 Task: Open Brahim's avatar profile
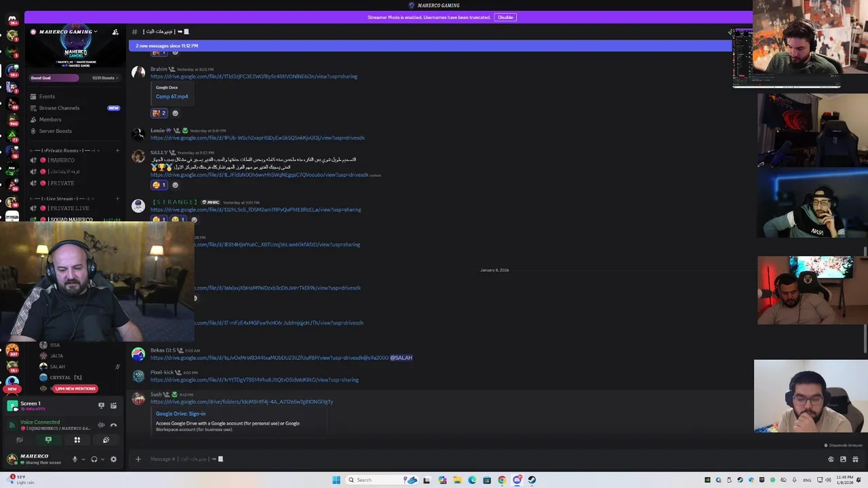[x=138, y=73]
